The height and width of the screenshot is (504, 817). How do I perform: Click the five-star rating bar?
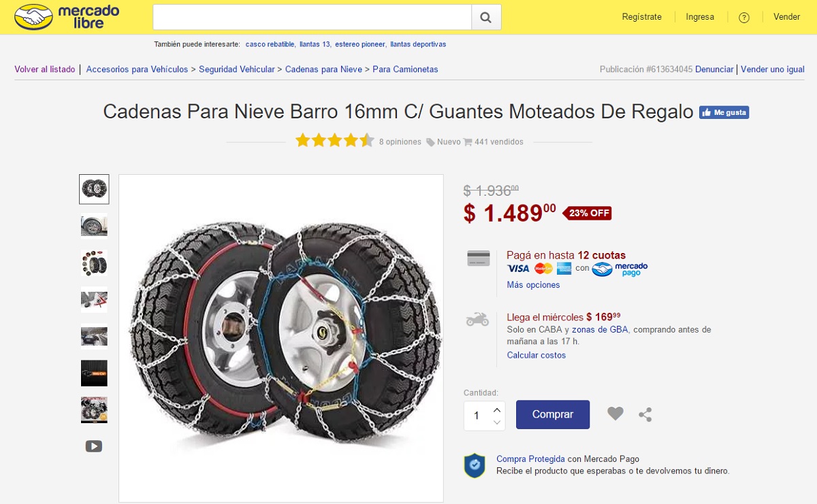334,141
